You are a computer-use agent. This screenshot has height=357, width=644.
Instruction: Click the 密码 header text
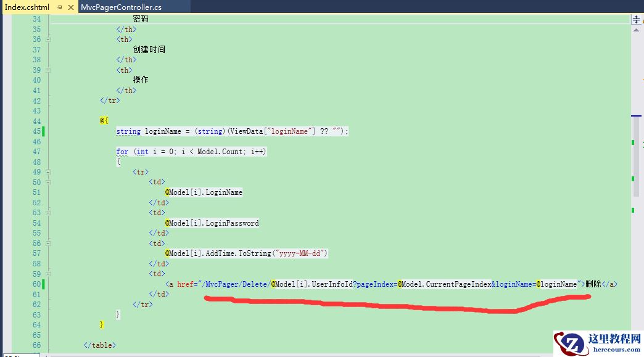pyautogui.click(x=141, y=19)
